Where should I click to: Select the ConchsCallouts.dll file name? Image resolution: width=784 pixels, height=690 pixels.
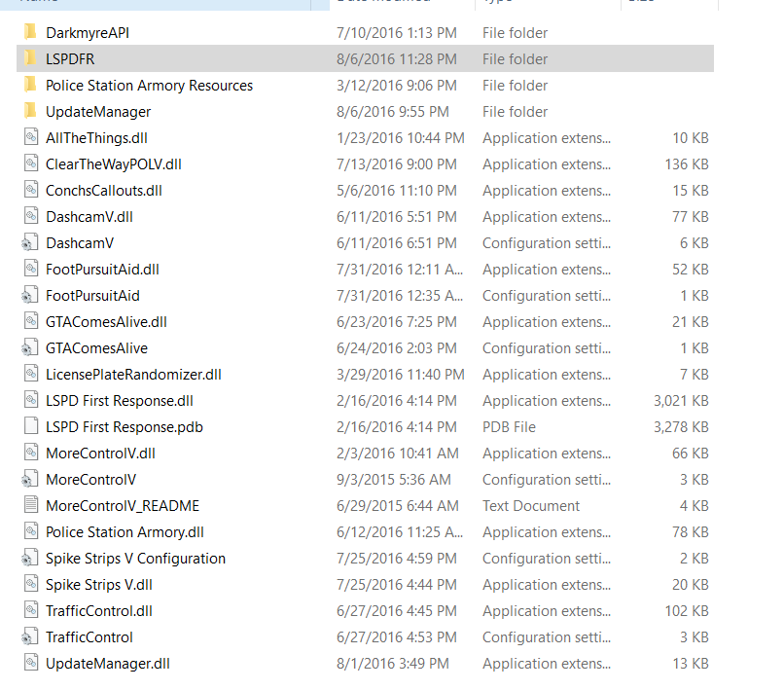(x=104, y=191)
